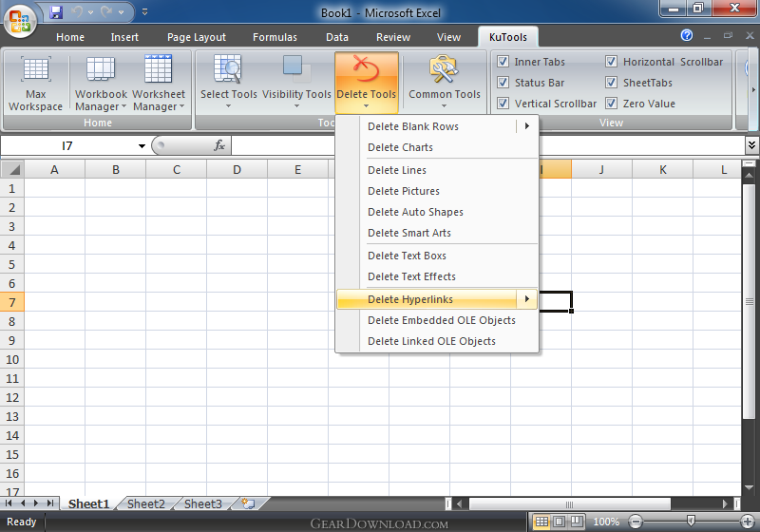Switch to Normal view icon

pyautogui.click(x=541, y=522)
